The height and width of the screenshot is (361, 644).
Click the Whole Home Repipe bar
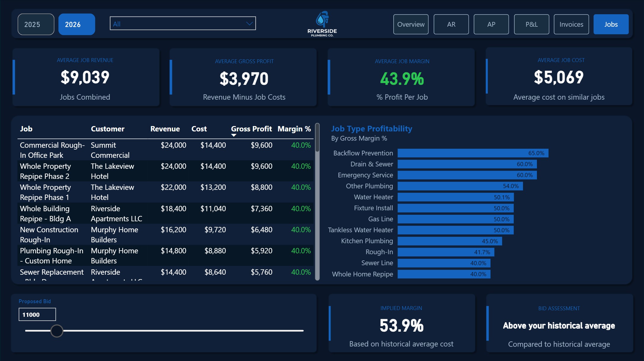pyautogui.click(x=444, y=274)
